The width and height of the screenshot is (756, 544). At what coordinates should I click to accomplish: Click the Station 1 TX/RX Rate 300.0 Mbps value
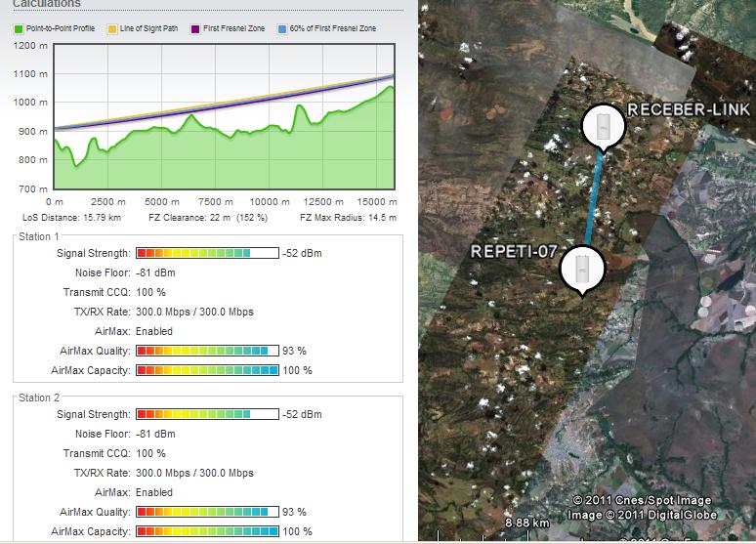point(194,312)
